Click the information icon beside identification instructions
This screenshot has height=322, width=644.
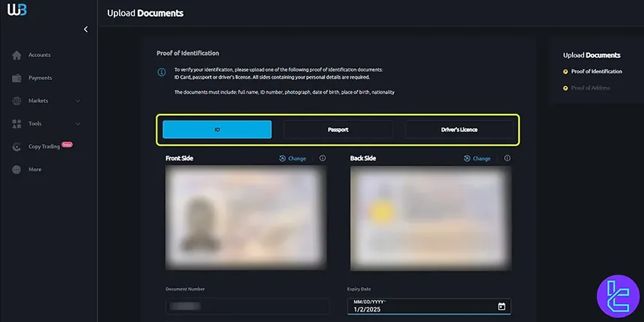click(x=162, y=73)
